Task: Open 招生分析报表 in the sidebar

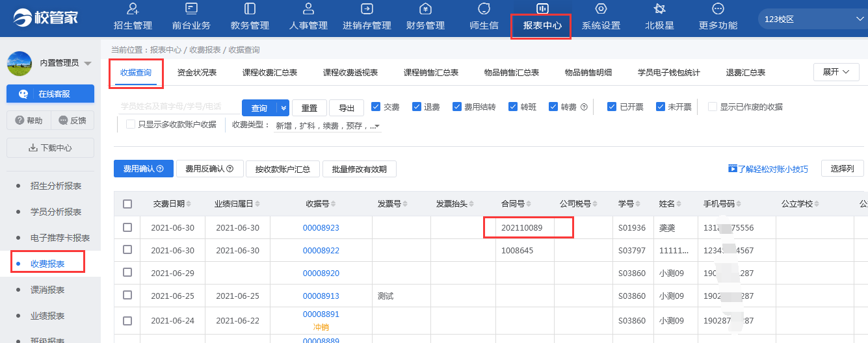Action: pos(56,186)
